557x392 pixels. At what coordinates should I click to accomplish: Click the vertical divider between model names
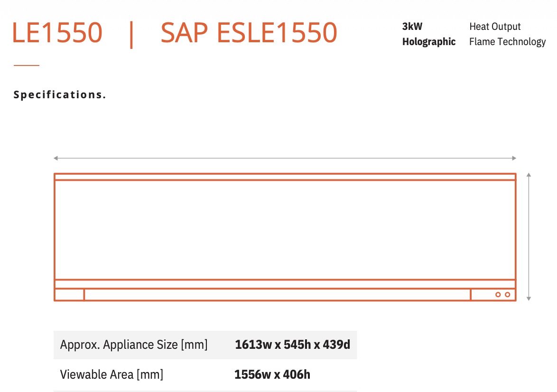(131, 35)
